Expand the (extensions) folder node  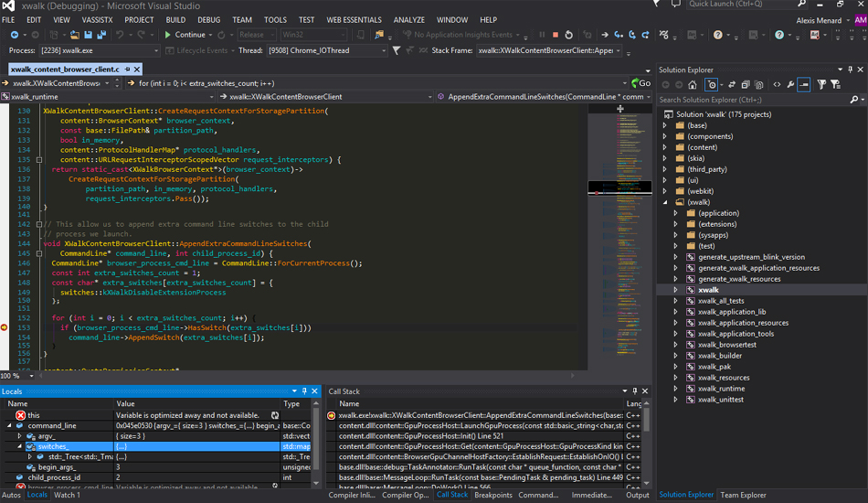(675, 224)
